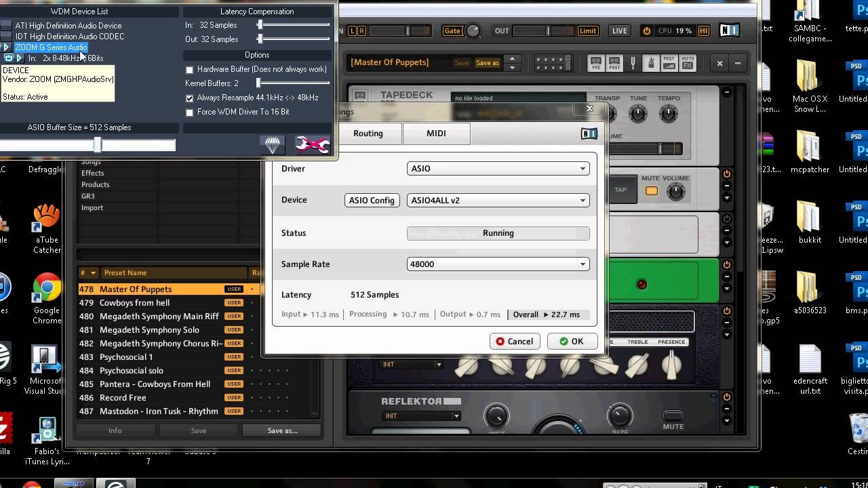This screenshot has width=868, height=488.
Task: Enable Force WDM Driver To 16 Bit
Action: coord(190,113)
